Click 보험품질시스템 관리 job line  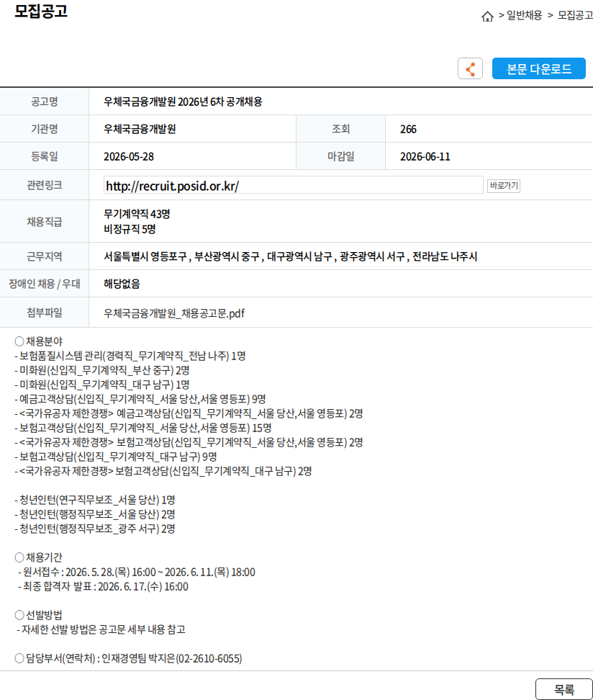[130, 356]
